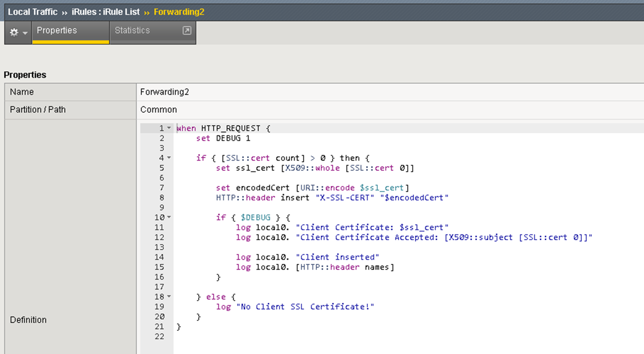This screenshot has width=644, height=354.
Task: Click the Statistics pop-out arrow icon
Action: 186,30
